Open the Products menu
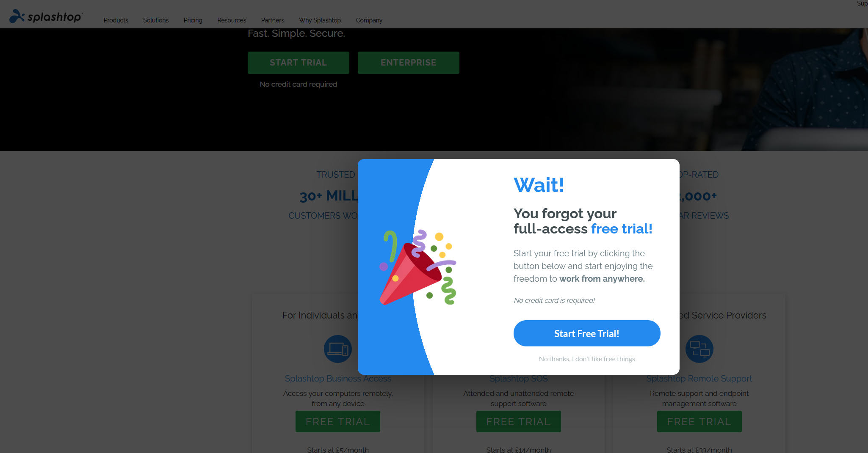The height and width of the screenshot is (453, 868). click(116, 20)
